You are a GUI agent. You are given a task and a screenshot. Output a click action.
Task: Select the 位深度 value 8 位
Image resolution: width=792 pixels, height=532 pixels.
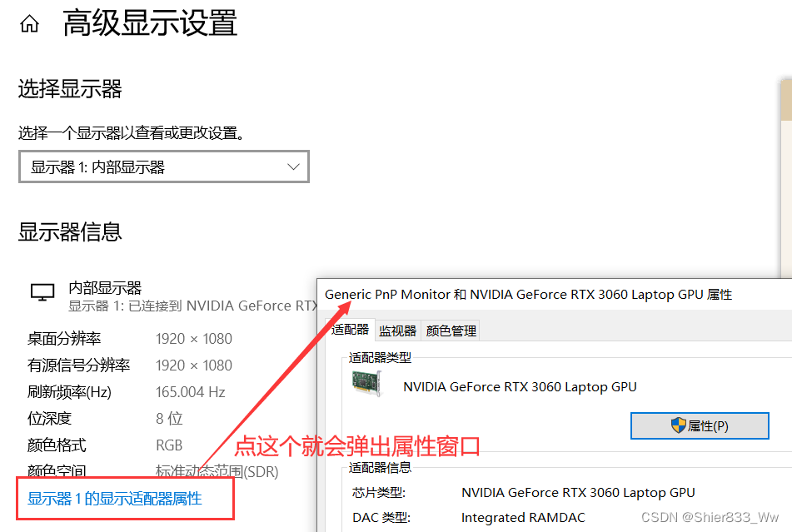pyautogui.click(x=169, y=419)
